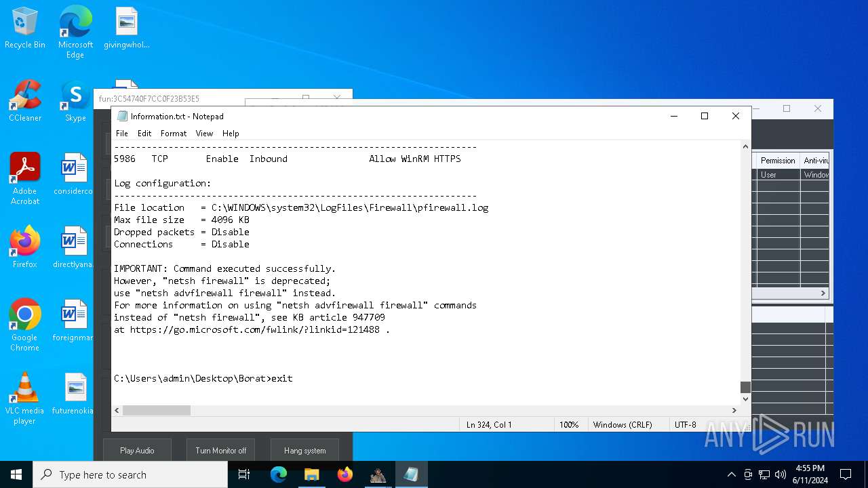The image size is (868, 488).
Task: Click the Hang system button
Action: pyautogui.click(x=304, y=450)
